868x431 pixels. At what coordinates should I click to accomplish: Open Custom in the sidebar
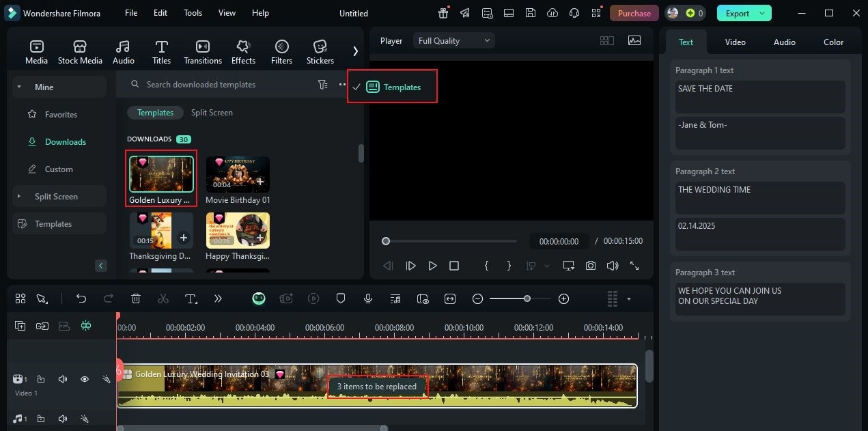(59, 169)
